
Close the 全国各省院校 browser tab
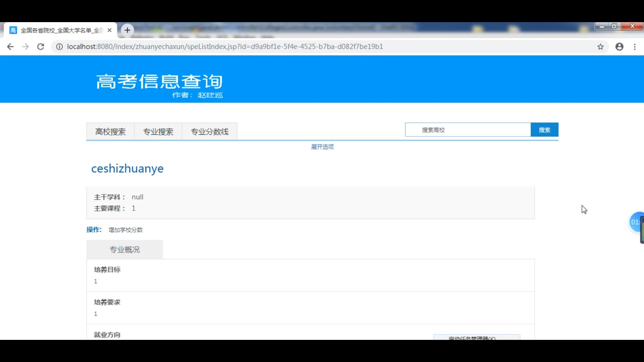pos(109,30)
